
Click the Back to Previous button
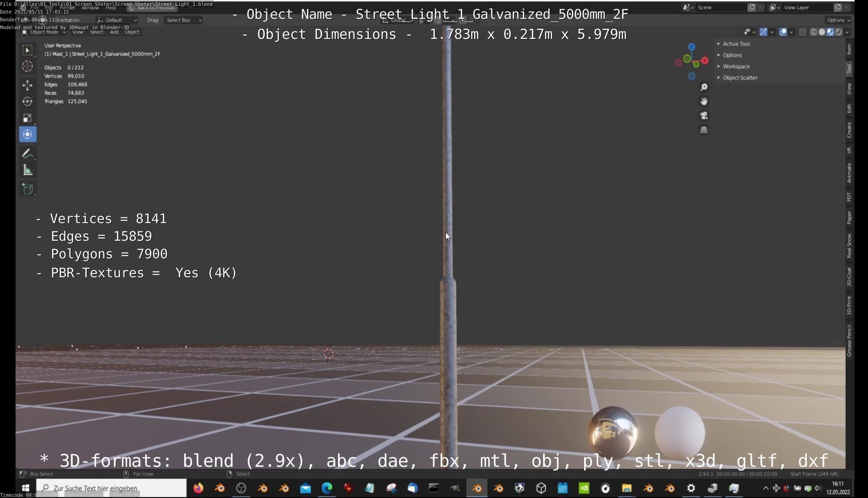click(x=152, y=8)
